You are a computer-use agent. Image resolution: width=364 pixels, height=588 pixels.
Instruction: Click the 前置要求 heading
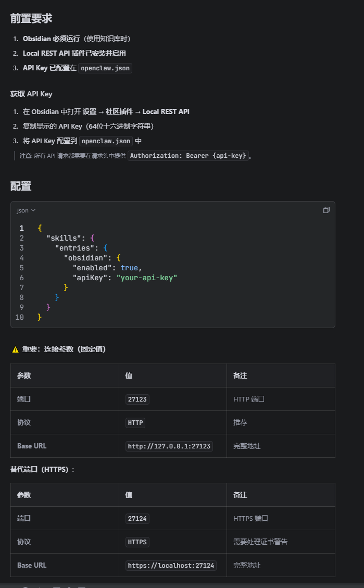31,18
